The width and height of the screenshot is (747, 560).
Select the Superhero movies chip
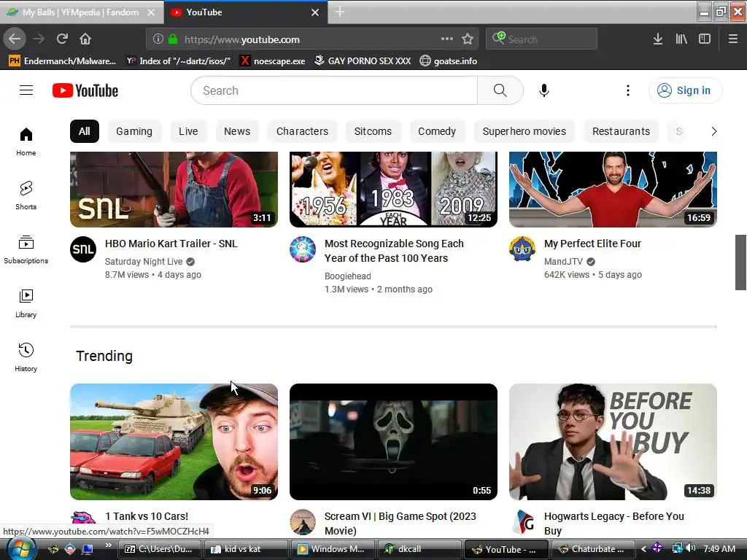[x=524, y=131]
